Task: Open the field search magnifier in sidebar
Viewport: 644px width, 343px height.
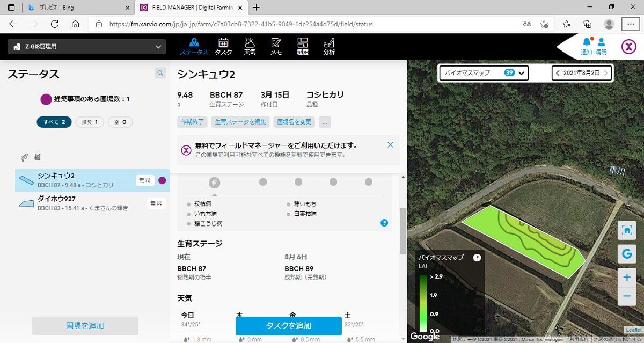Action: coord(159,74)
